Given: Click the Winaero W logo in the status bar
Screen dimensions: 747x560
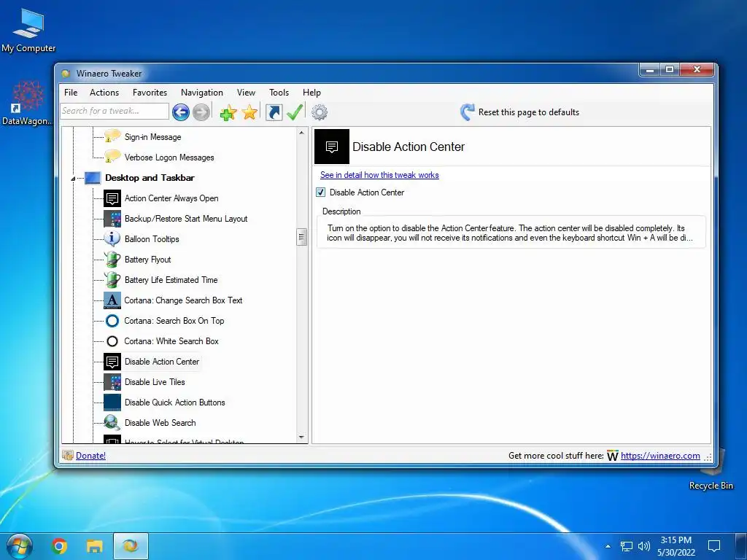Looking at the screenshot, I should 613,456.
